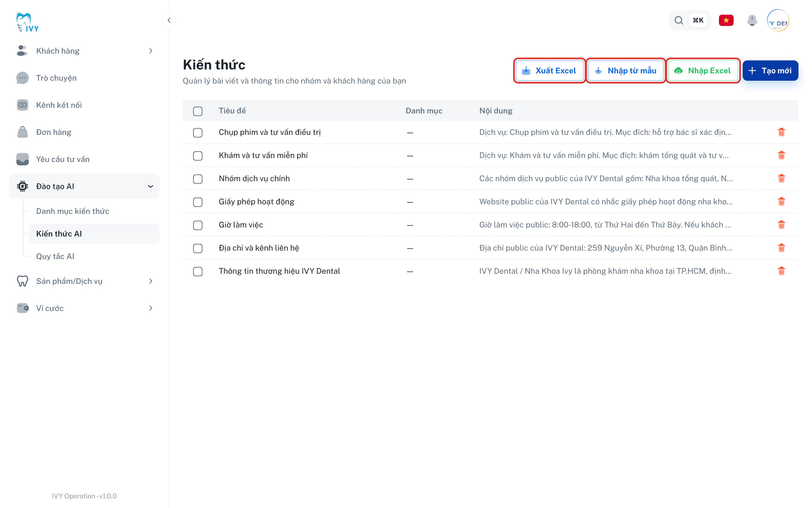Open Quy tắc AI submenu item
This screenshot has width=812, height=508.
94,256
